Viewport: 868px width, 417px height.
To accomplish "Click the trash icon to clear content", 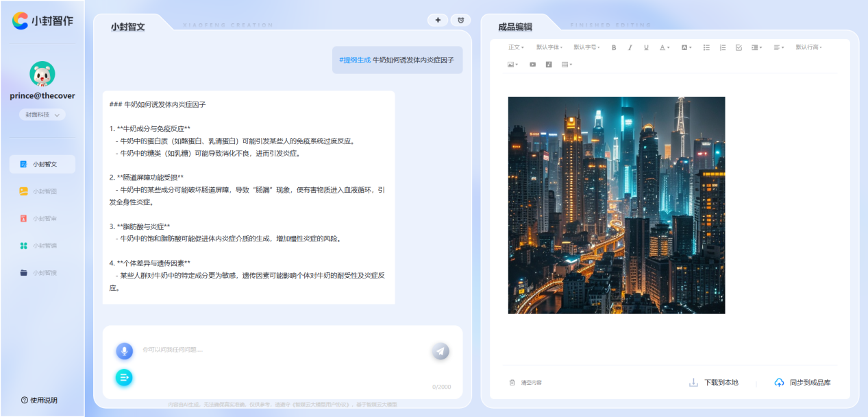I will point(512,383).
